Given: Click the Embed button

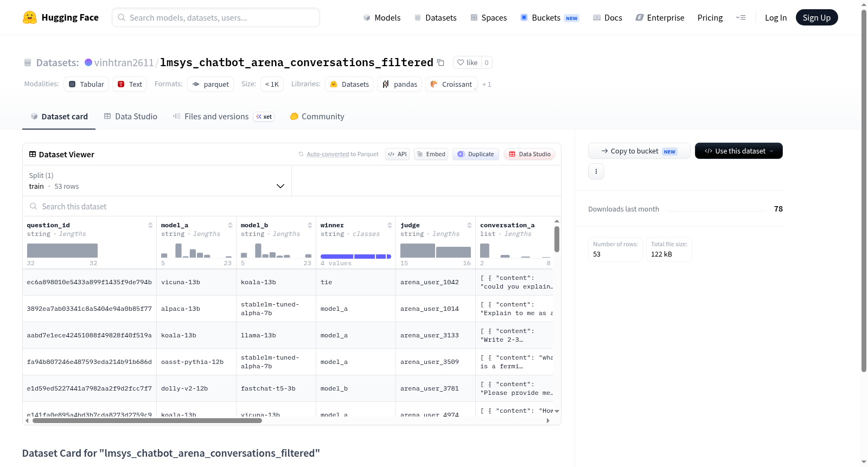Looking at the screenshot, I should click(x=431, y=154).
